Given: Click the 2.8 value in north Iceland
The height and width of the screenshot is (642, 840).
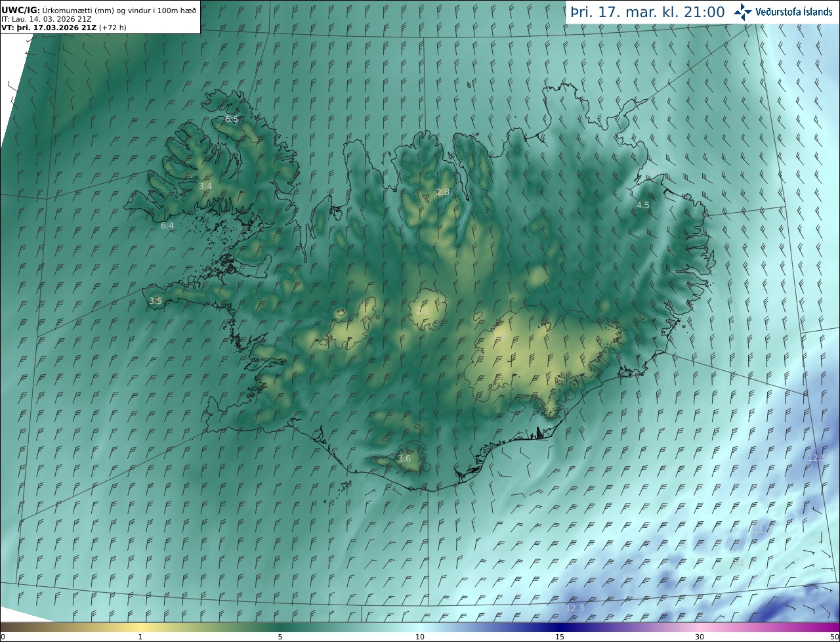Looking at the screenshot, I should [x=443, y=192].
